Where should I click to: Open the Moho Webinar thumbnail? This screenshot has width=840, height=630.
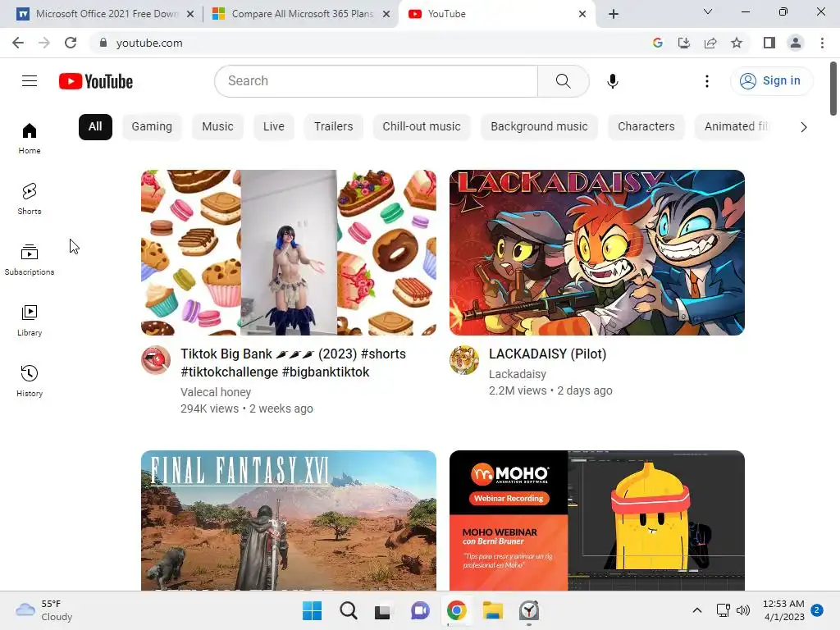pyautogui.click(x=597, y=521)
